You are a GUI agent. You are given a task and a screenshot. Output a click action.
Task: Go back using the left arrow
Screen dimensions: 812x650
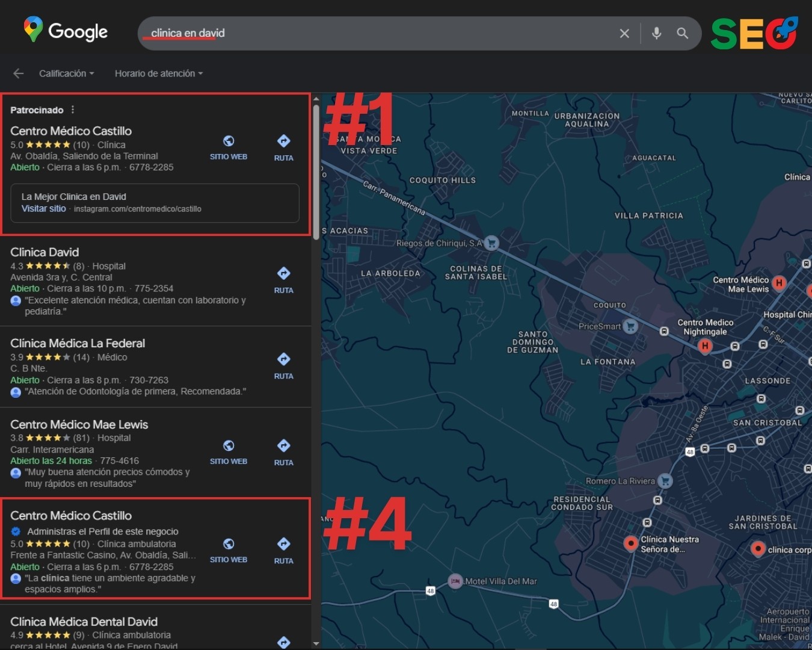(19, 73)
